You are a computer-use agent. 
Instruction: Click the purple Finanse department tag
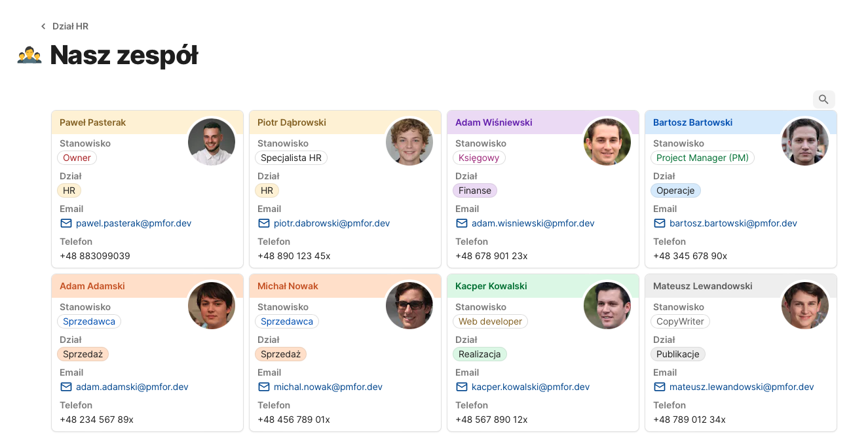pos(475,190)
